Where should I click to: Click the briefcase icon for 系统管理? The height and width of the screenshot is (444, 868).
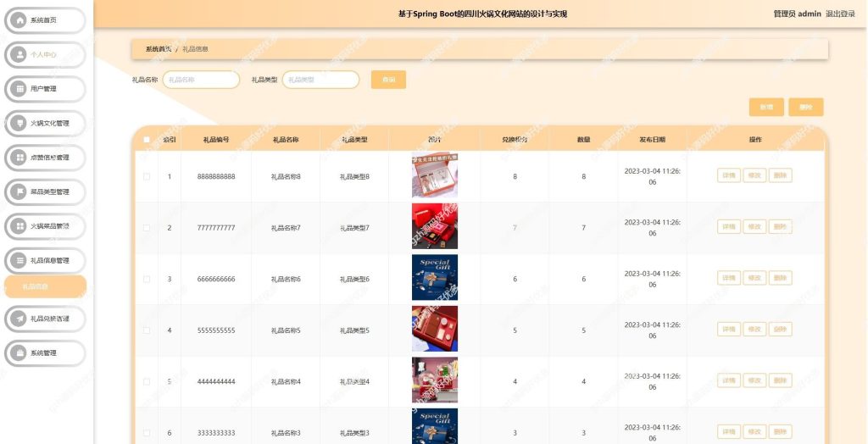tap(20, 352)
